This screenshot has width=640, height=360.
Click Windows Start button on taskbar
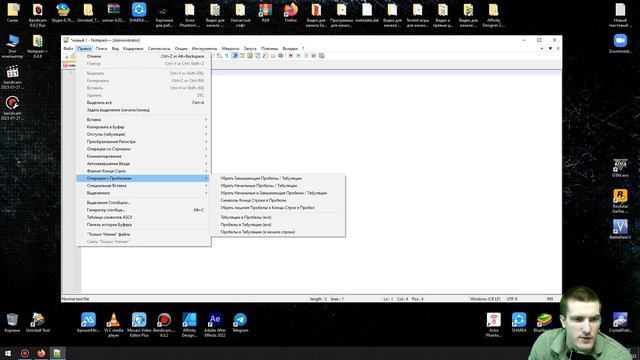click(8, 353)
